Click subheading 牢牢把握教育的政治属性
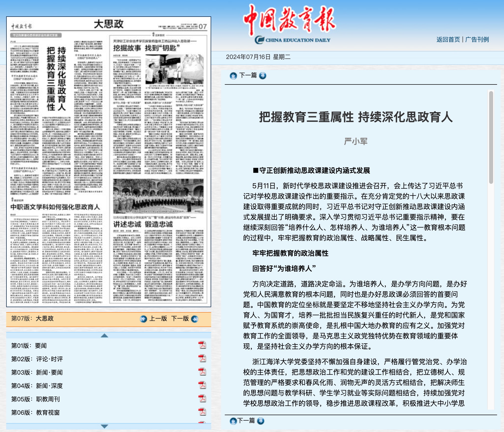 coord(290,253)
